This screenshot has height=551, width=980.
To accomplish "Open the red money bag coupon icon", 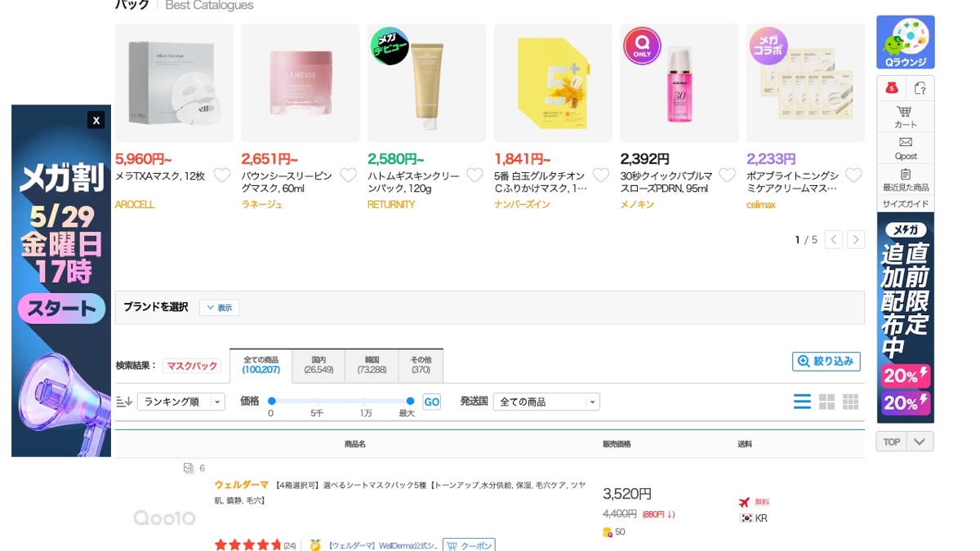I will point(892,88).
